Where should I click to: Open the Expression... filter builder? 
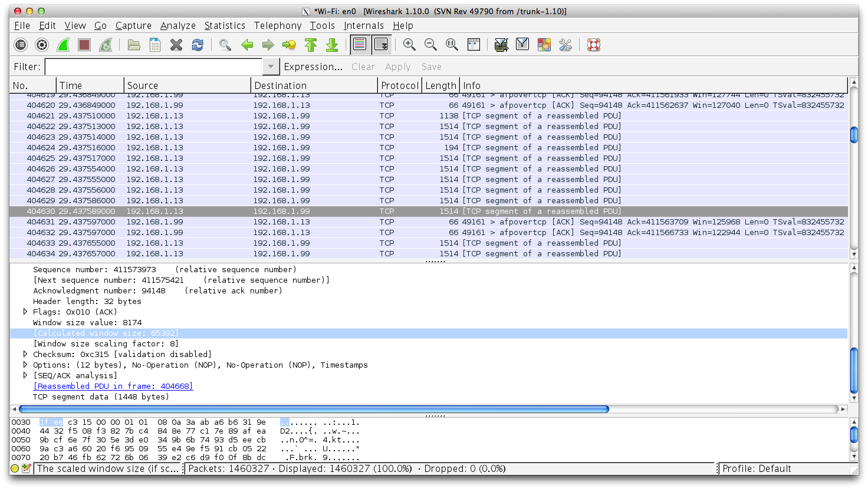point(313,67)
